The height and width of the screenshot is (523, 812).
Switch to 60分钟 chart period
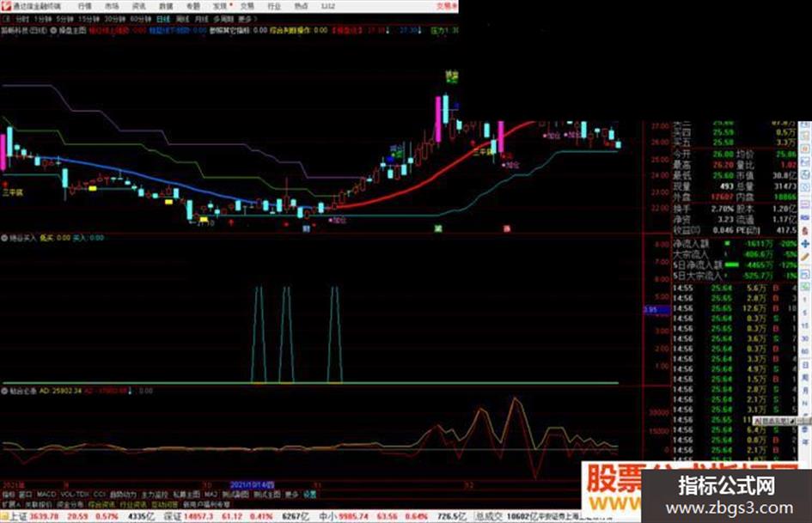click(140, 19)
